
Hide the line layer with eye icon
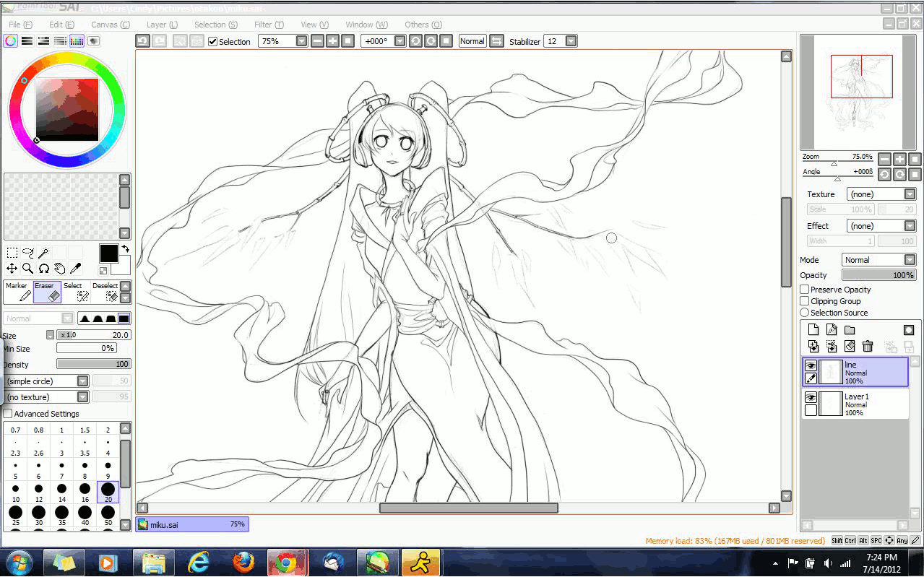tap(811, 365)
